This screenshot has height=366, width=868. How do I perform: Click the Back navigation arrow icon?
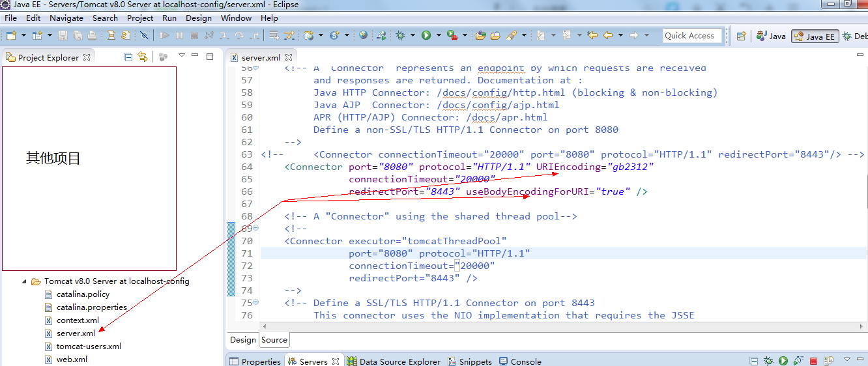(x=608, y=35)
